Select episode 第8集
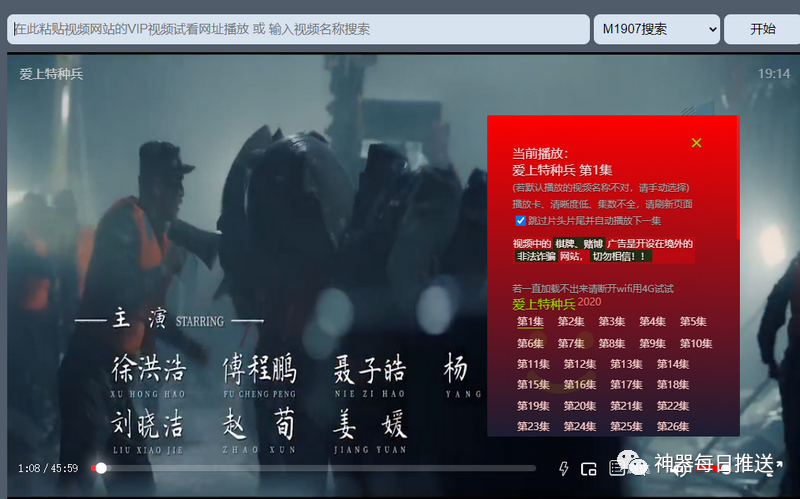Image resolution: width=800 pixels, height=499 pixels. (x=612, y=343)
